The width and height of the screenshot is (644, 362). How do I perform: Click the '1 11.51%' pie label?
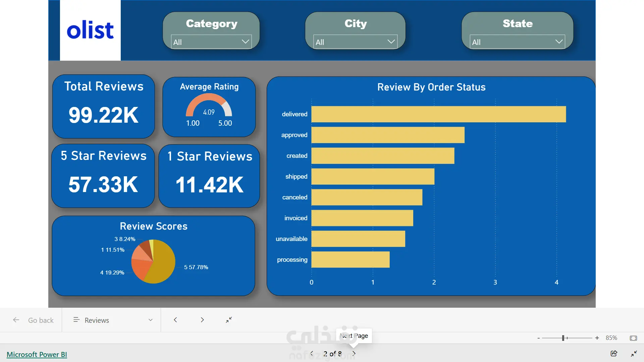[113, 250]
